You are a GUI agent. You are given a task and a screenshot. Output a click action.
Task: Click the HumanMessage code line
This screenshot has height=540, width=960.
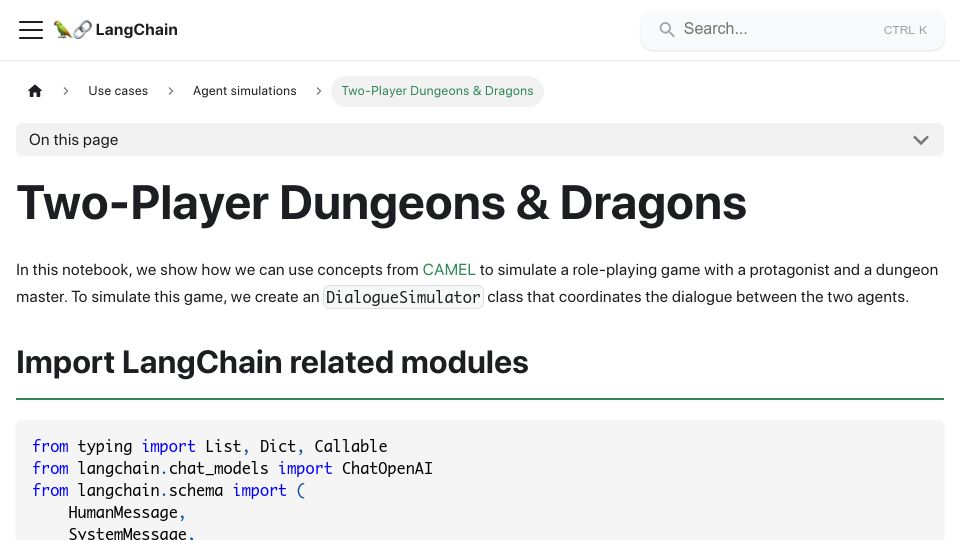(127, 512)
